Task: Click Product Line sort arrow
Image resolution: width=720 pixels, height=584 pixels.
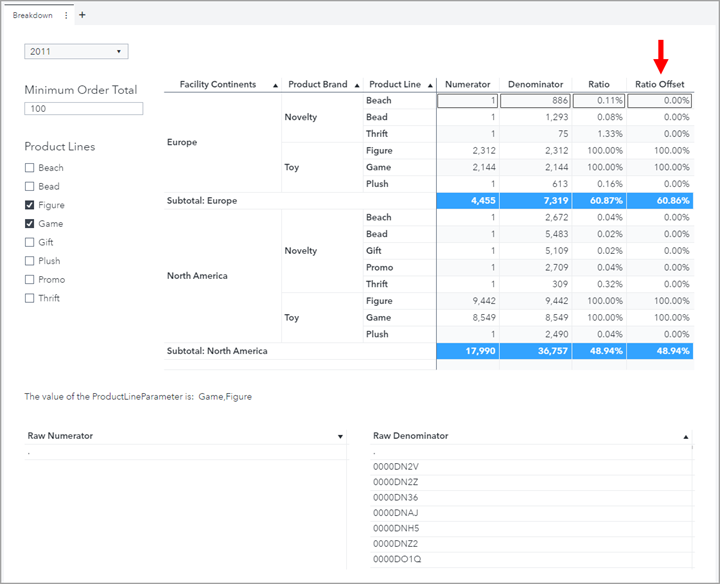Action: coord(430,85)
